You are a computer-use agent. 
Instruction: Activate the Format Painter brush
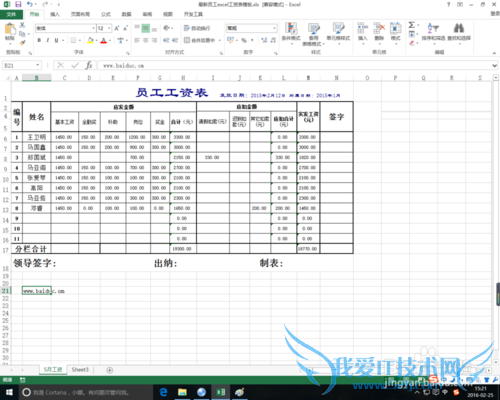click(x=22, y=42)
